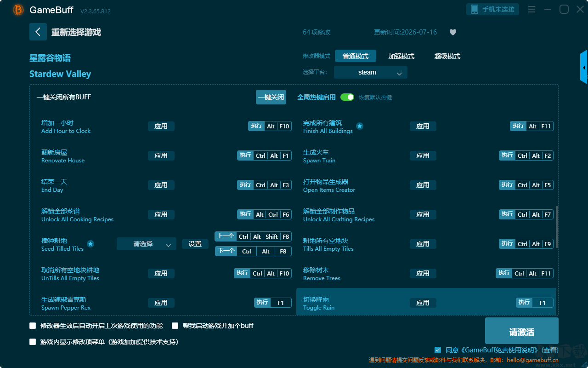Click the 星露谷物语 game name
Screen dimensions: 588x368
pyautogui.click(x=50, y=58)
